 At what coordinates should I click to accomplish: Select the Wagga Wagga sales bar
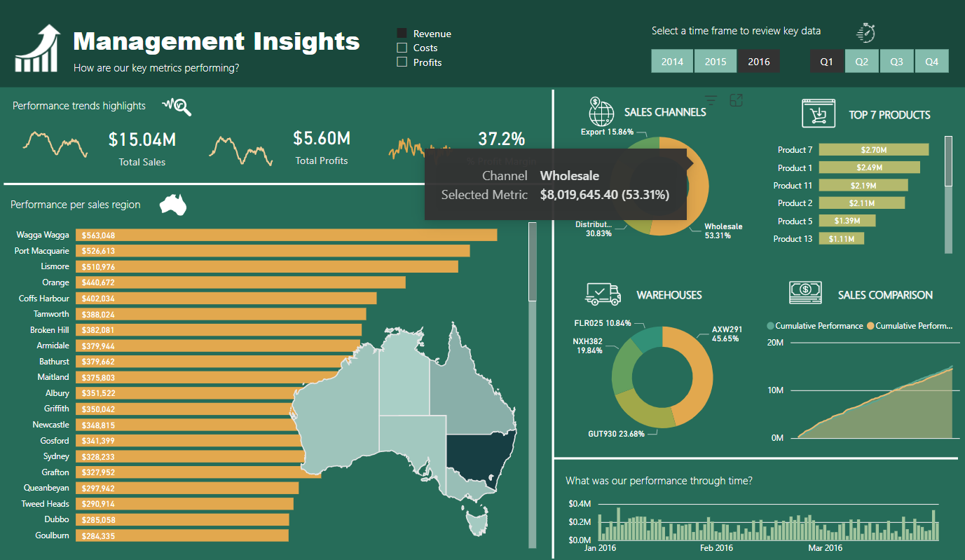tap(287, 235)
